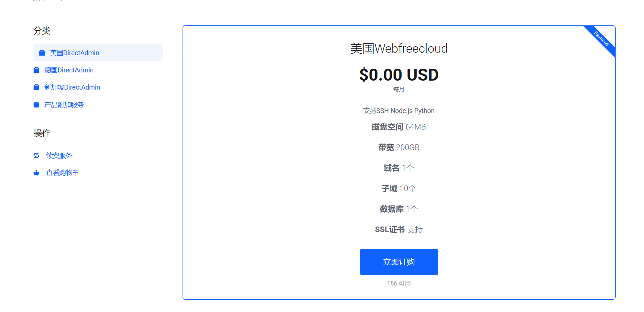Click the Featured corner ribbon
The width and height of the screenshot is (644, 312).
pyautogui.click(x=602, y=38)
